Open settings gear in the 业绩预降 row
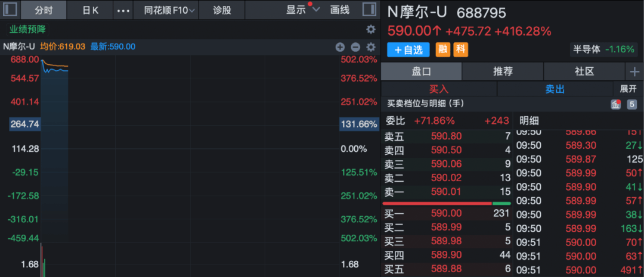This screenshot has width=644, height=277. click(x=371, y=29)
